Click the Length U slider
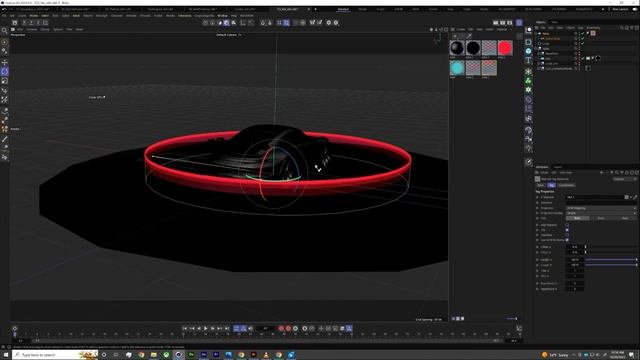 [x=611, y=260]
